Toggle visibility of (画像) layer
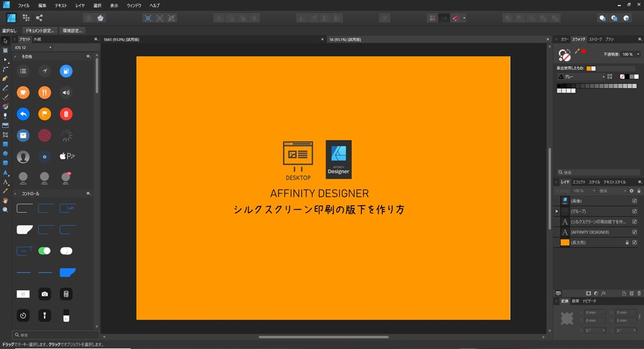644x349 pixels. pyautogui.click(x=635, y=201)
